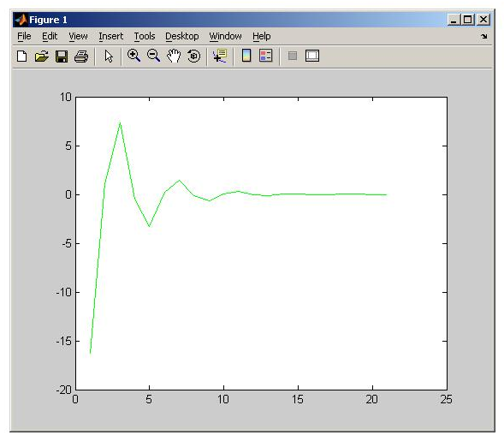Open the Window menu
Screen dimensions: 504x441
225,36
